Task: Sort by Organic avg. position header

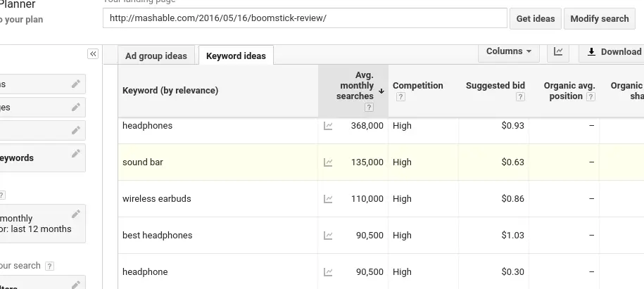Action: pos(569,91)
